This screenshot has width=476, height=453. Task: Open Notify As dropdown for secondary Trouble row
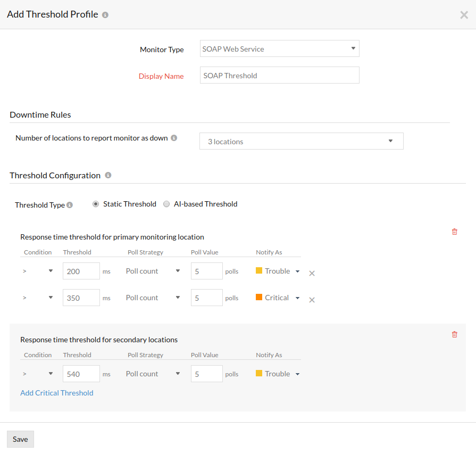pos(297,374)
